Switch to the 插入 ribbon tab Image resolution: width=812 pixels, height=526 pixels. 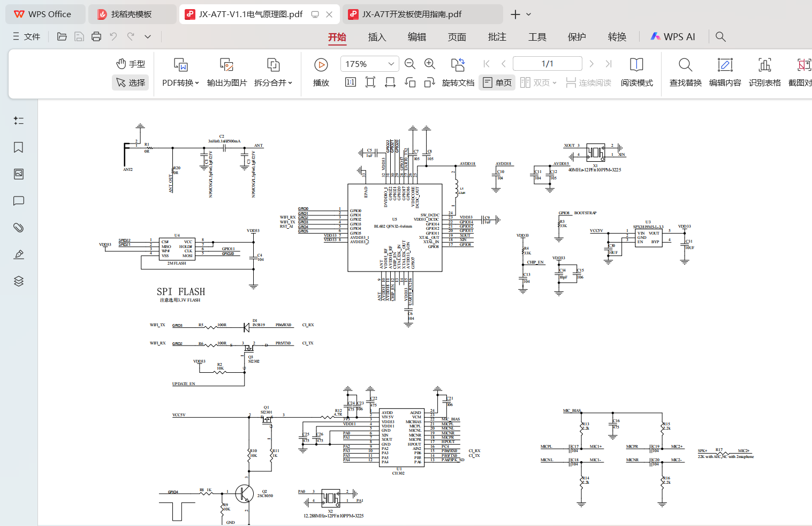click(x=377, y=37)
